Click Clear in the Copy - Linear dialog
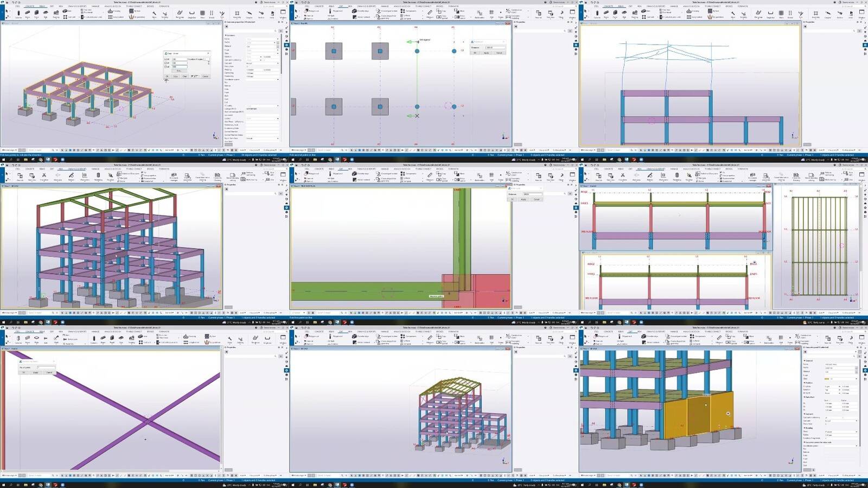 coord(184,77)
